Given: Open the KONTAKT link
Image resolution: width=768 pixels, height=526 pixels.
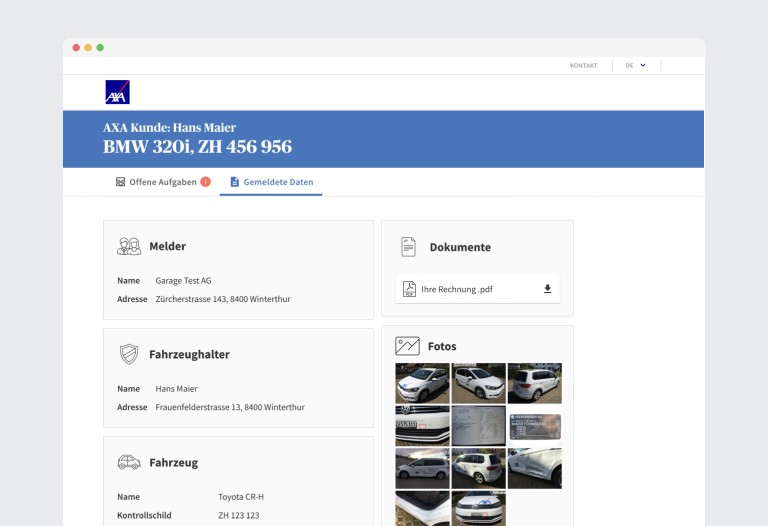Looking at the screenshot, I should pyautogui.click(x=583, y=66).
